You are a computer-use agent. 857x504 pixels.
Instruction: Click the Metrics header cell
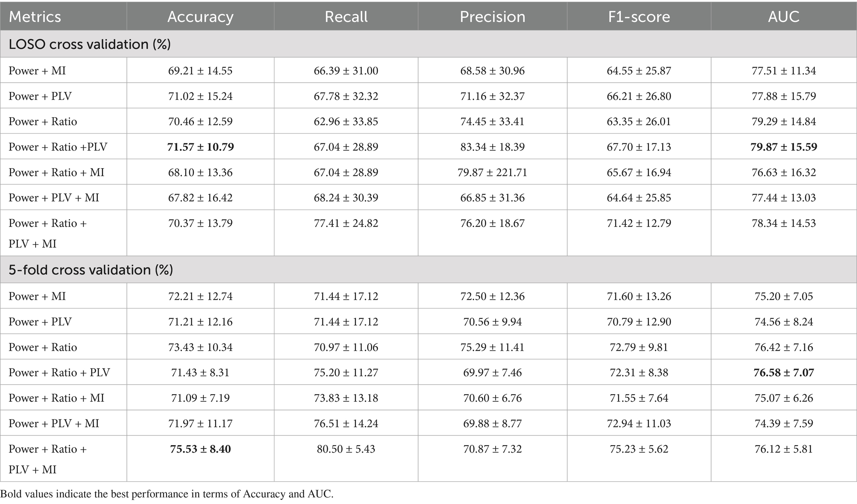click(35, 17)
